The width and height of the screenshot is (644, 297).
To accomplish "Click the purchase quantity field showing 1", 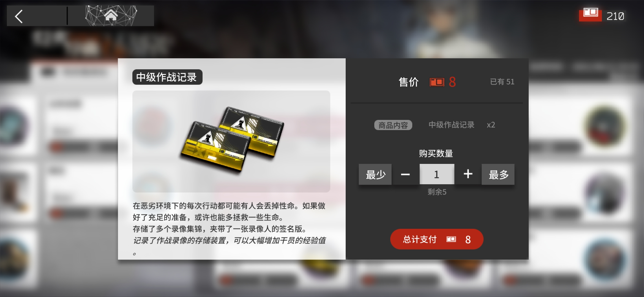I will click(437, 174).
